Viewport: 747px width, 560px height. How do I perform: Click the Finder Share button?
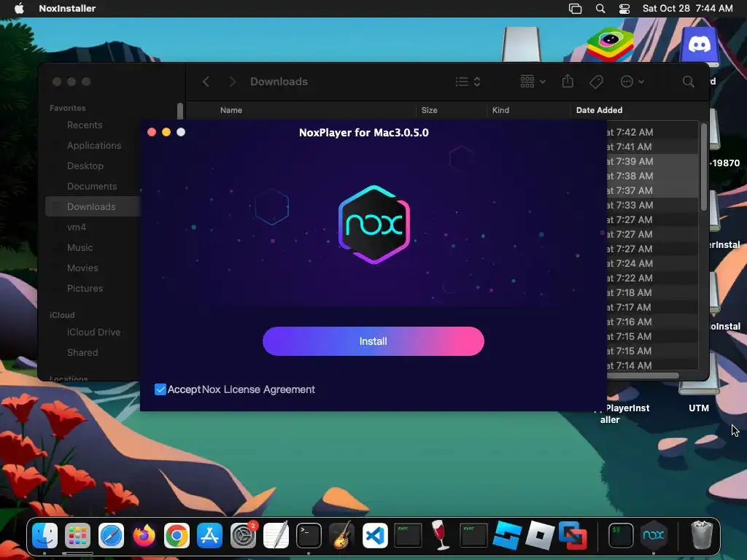(568, 82)
